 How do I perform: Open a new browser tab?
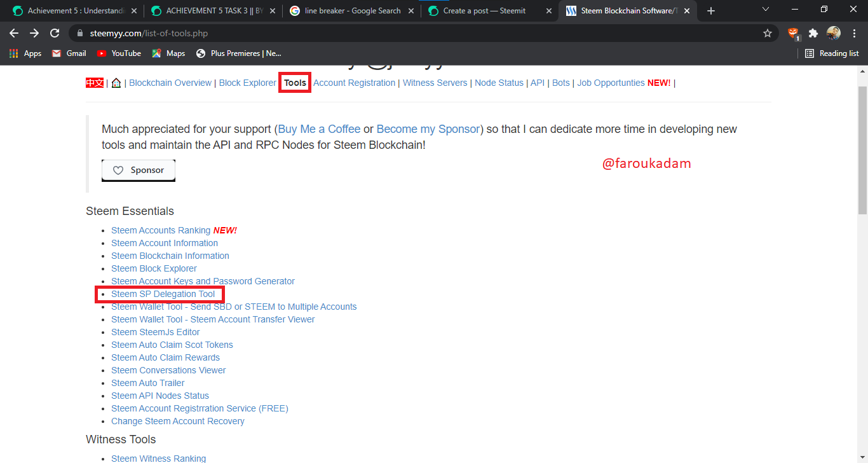pos(711,11)
